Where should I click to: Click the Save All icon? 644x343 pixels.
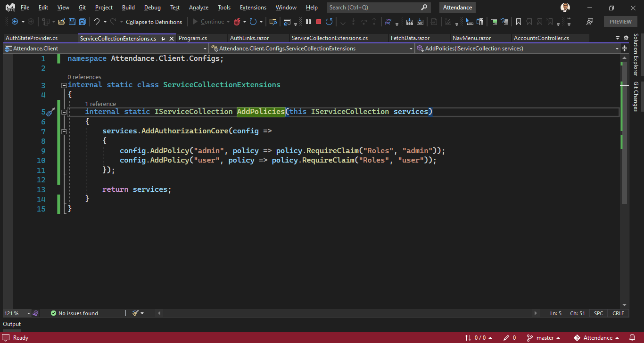click(82, 21)
